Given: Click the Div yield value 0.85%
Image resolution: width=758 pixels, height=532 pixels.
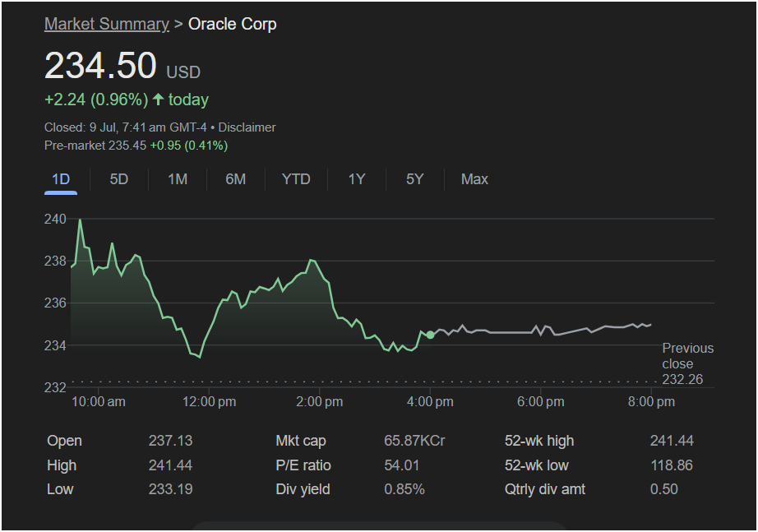Looking at the screenshot, I should click(x=404, y=489).
